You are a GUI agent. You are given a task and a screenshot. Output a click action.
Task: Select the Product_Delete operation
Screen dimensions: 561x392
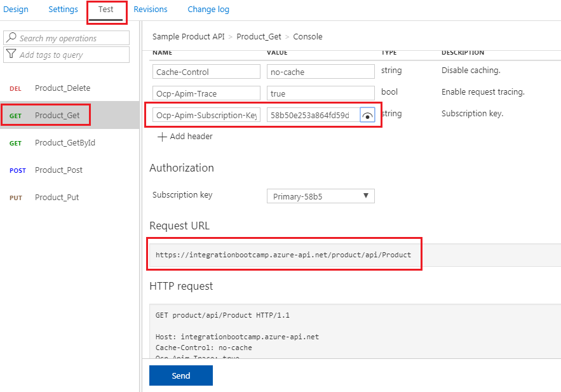tap(69, 88)
